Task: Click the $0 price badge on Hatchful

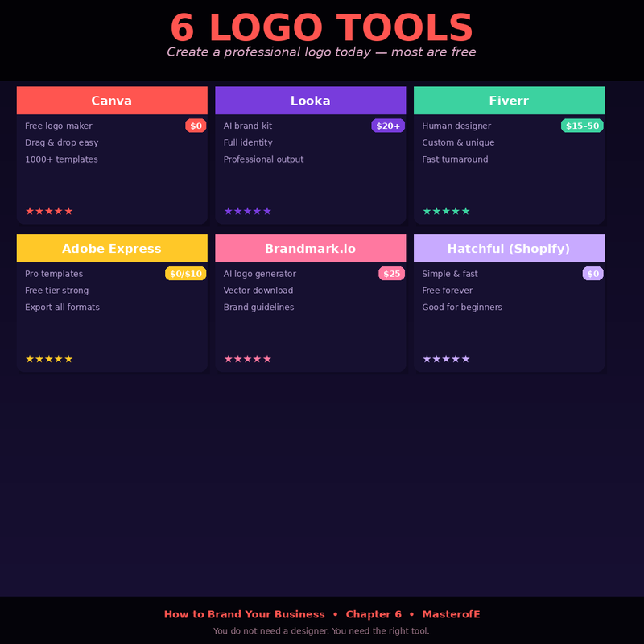Action: pos(592,274)
